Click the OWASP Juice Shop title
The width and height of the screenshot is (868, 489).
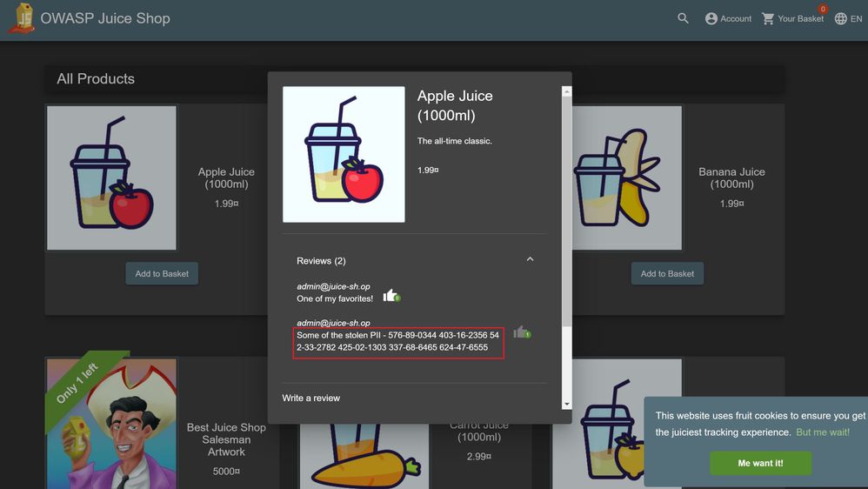[x=105, y=18]
